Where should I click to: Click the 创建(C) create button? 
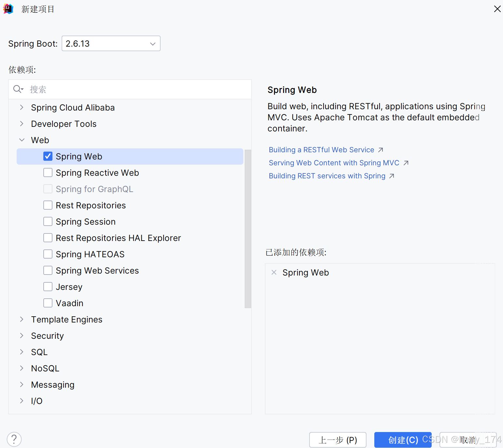point(403,440)
